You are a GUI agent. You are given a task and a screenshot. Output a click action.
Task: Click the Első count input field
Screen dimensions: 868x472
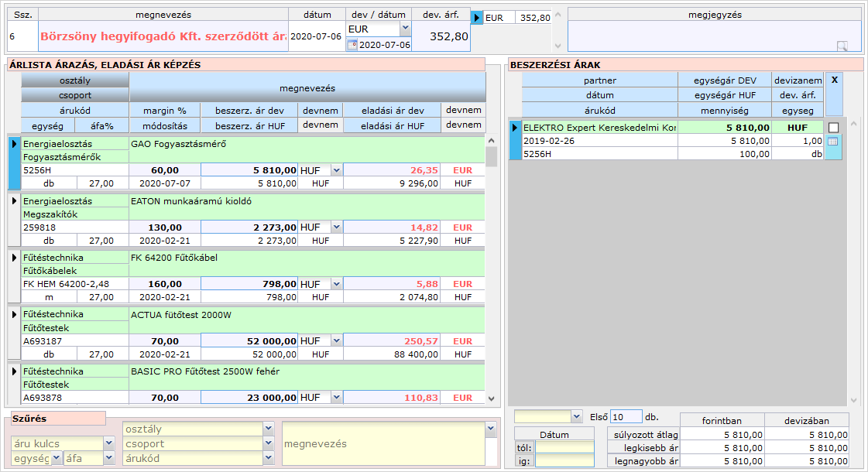[626, 416]
